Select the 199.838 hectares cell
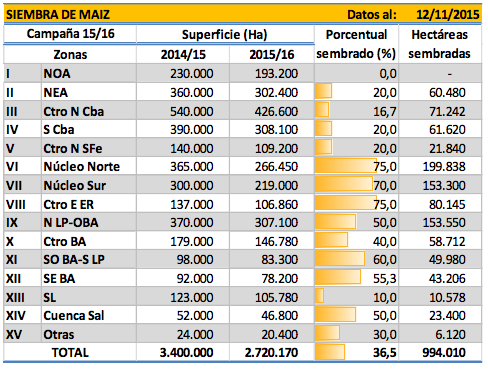This screenshot has width=488, height=369. pyautogui.click(x=444, y=166)
